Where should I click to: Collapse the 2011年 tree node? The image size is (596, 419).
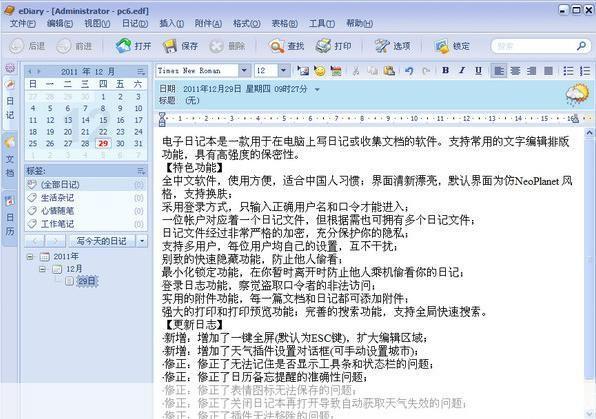click(30, 257)
